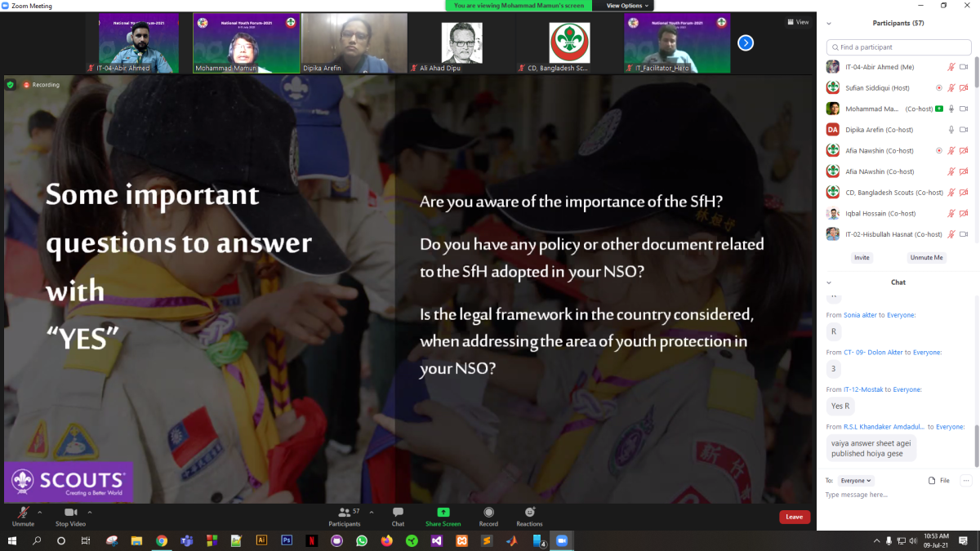Show next video thumbnails with blue arrow
Image resolution: width=980 pixels, height=551 pixels.
pos(745,42)
